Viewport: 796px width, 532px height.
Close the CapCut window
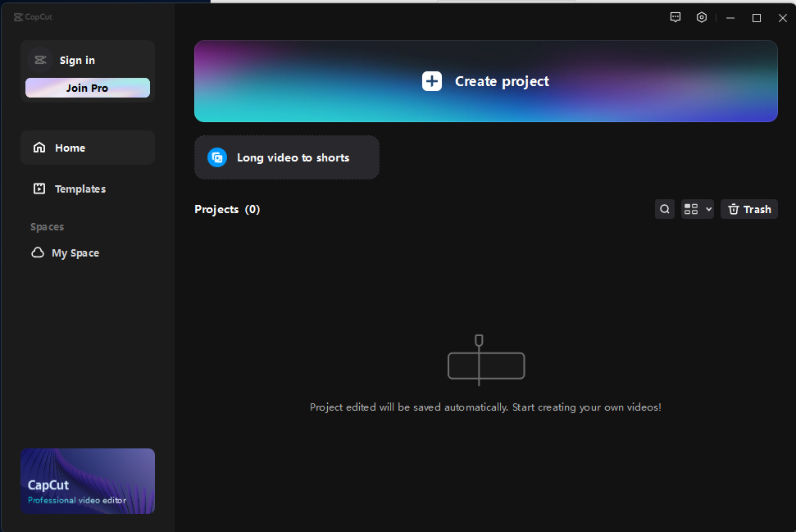(x=783, y=18)
